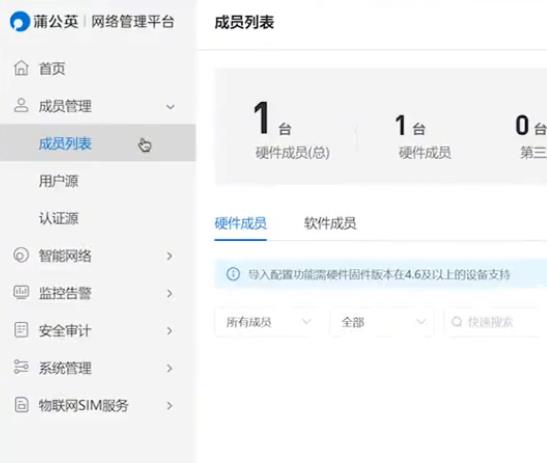Open 用户源 in the sidebar
This screenshot has height=463, width=547.
[59, 181]
